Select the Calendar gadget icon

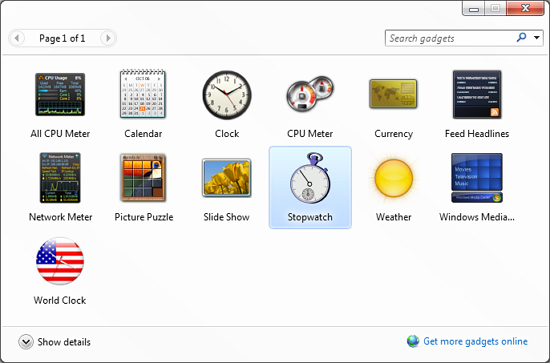click(143, 94)
